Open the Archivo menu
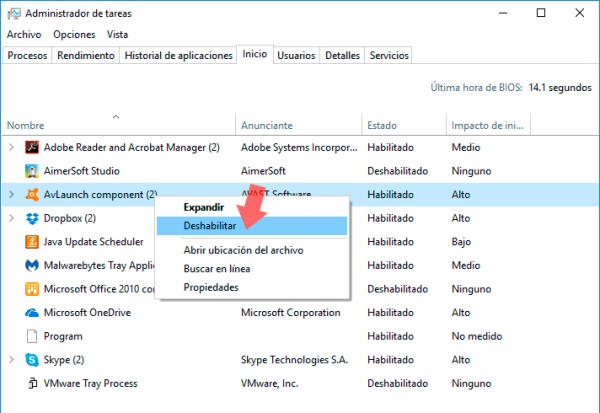This screenshot has width=600, height=413. [24, 34]
